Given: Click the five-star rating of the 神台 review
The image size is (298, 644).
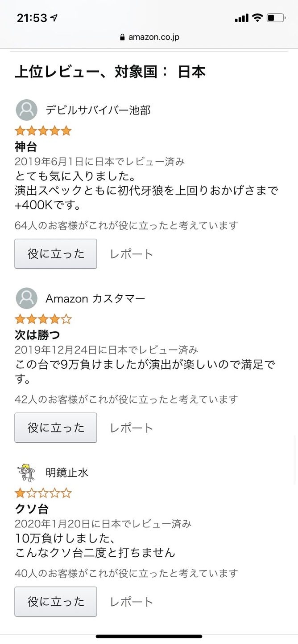Looking at the screenshot, I should 43,131.
